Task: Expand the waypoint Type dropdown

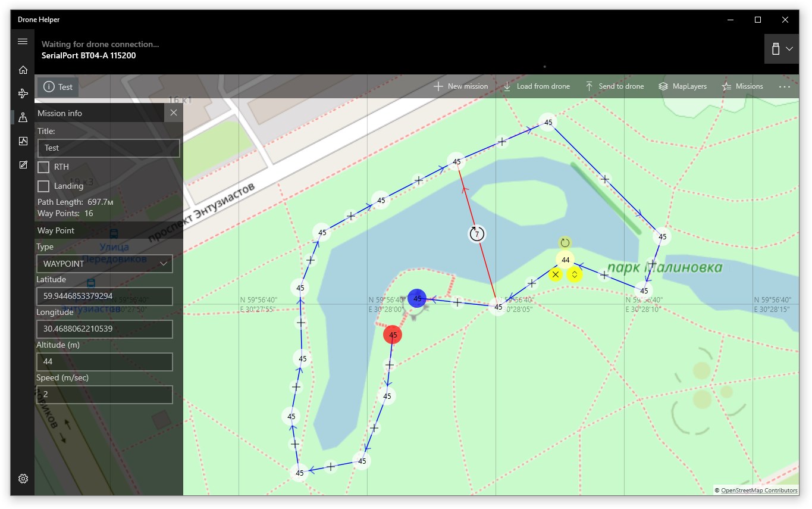Action: [x=105, y=263]
